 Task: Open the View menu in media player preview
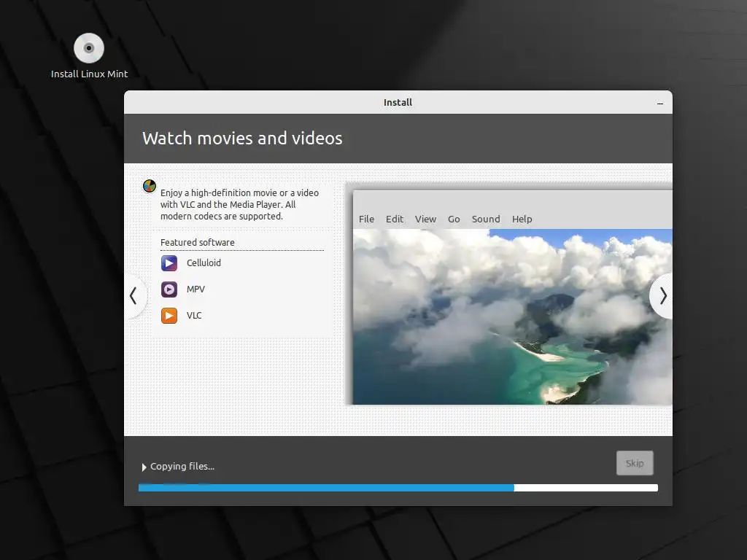[x=425, y=219]
